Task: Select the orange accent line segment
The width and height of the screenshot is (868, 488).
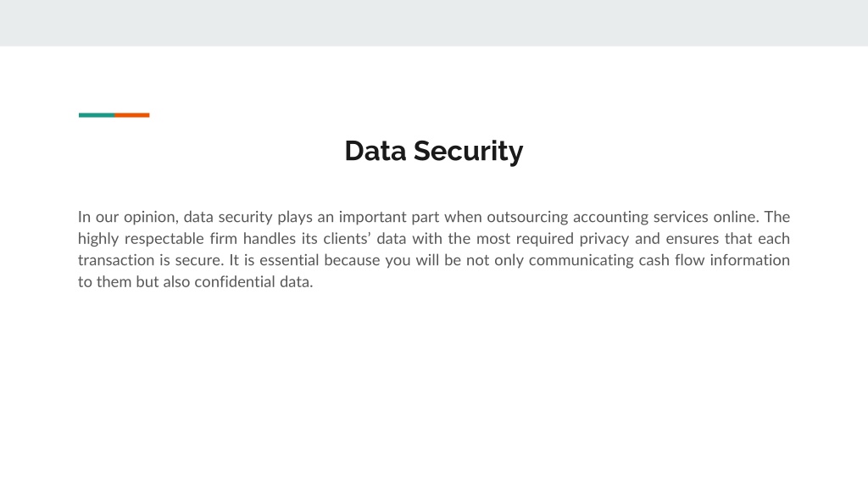Action: (x=132, y=115)
